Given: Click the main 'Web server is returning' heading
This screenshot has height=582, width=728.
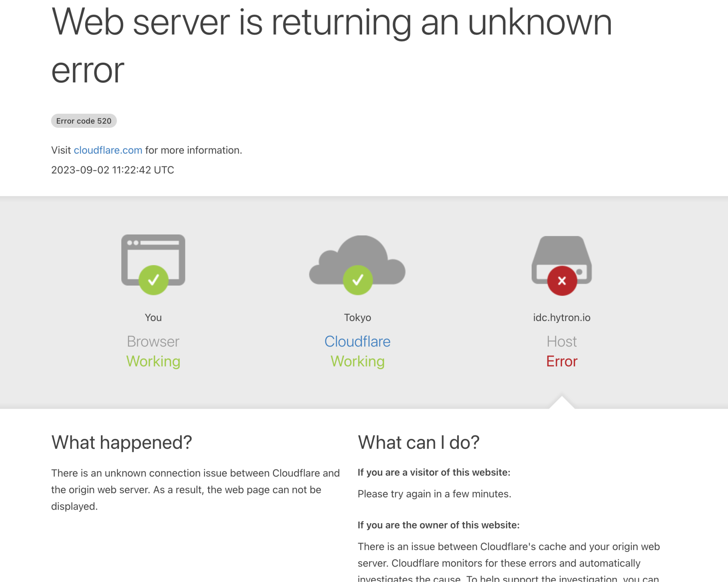Looking at the screenshot, I should (x=332, y=46).
